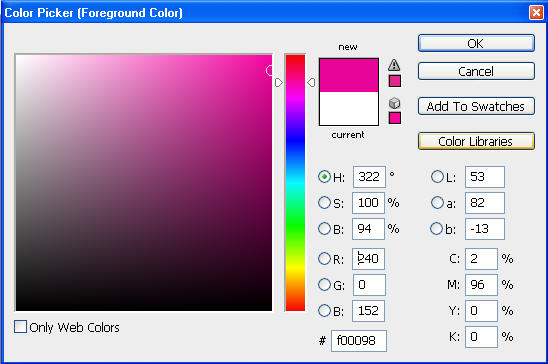
Task: Click the S field showing 100
Action: coord(368,203)
